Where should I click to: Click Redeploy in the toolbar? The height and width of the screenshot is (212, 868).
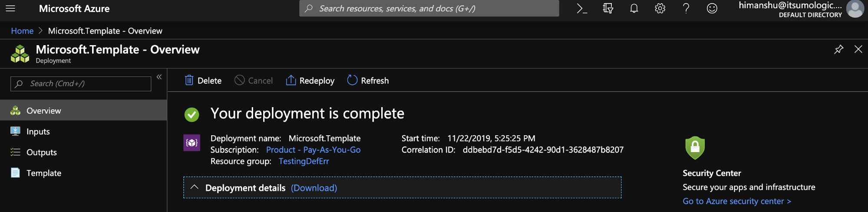tap(310, 81)
